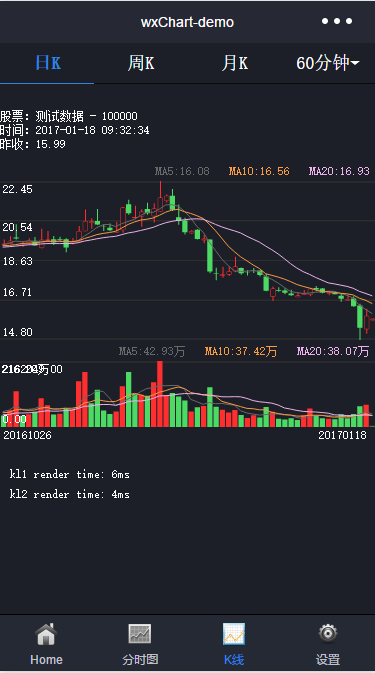The image size is (375, 673).
Task: Click the MA10:37.42万 volume legend
Action: point(241,352)
